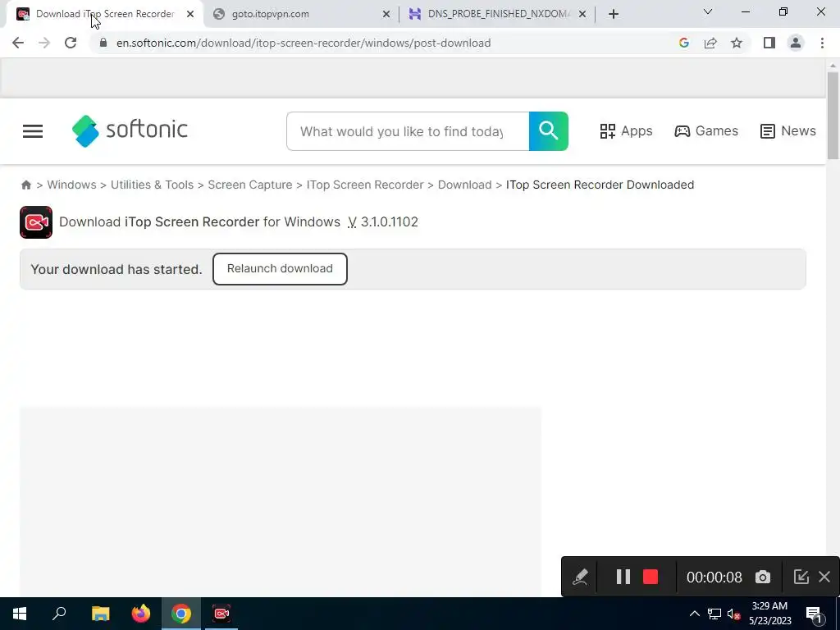Go back with browser back arrow

18,43
